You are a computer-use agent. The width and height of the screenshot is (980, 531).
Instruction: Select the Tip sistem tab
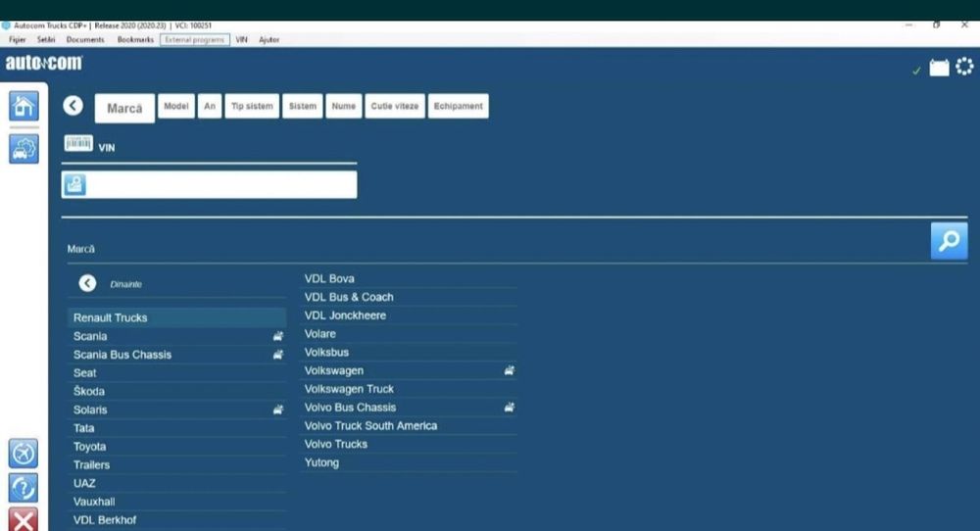[x=252, y=106]
